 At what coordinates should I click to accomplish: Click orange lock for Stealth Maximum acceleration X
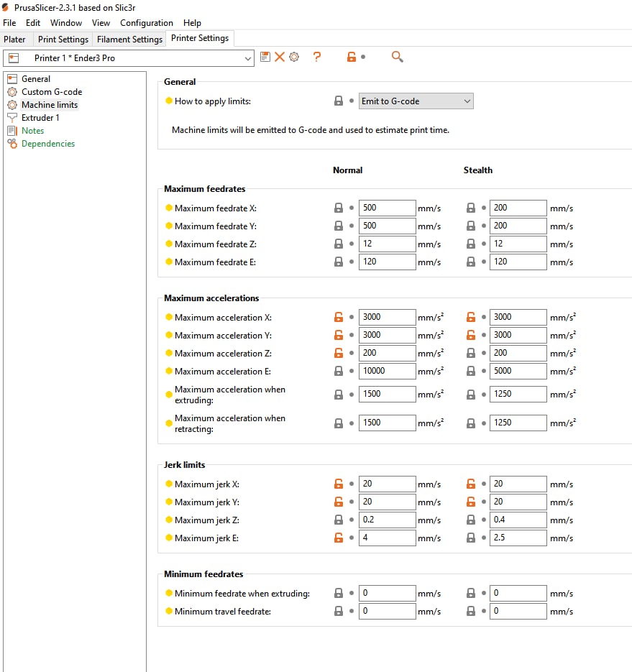pyautogui.click(x=471, y=317)
